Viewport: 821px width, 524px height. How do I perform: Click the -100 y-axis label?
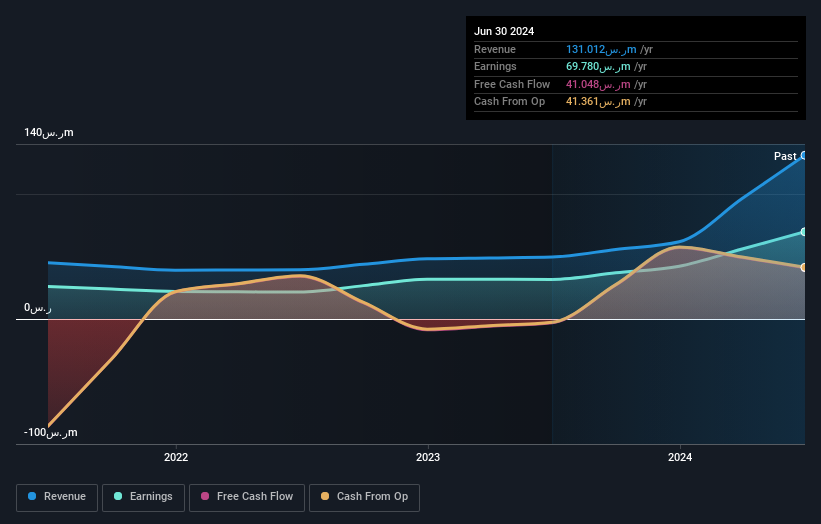point(51,432)
